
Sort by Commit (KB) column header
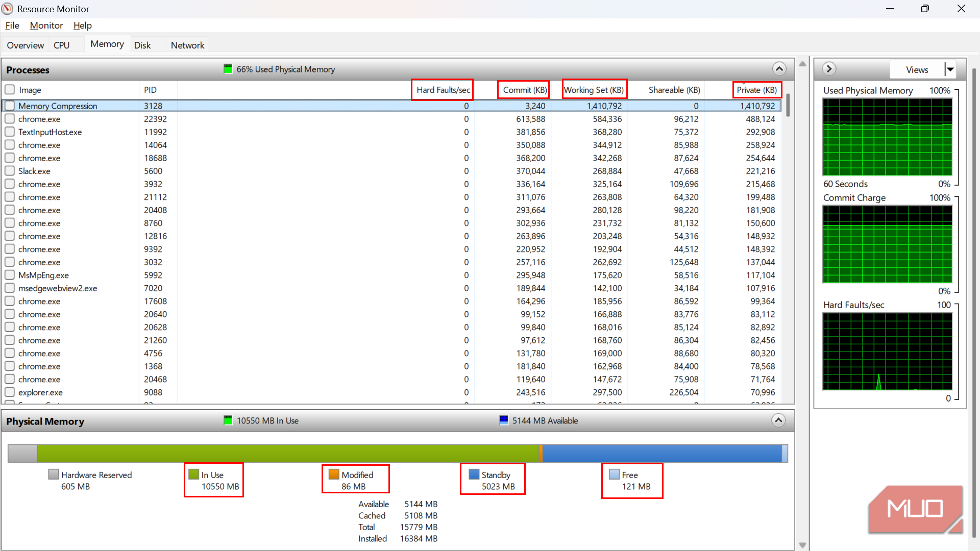pyautogui.click(x=524, y=90)
